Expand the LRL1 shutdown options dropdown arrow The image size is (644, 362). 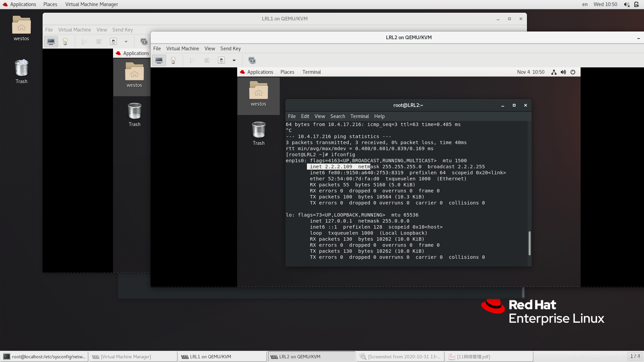(x=126, y=42)
